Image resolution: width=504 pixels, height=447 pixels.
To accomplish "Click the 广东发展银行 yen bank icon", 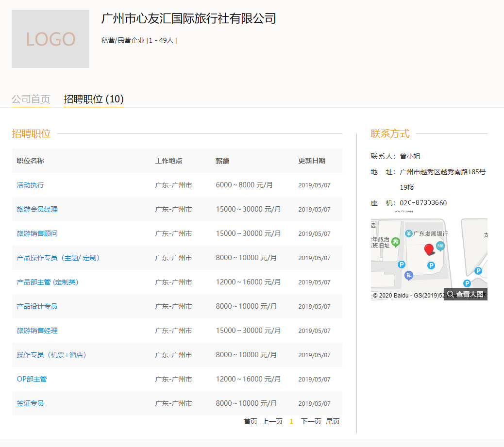I will (409, 234).
